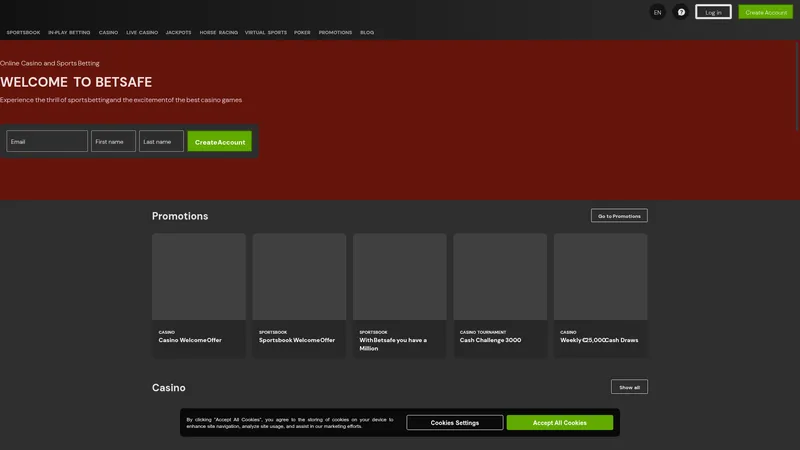Click "Online Casino and Sports Betting" text
Screen dimensions: 800x450
pyautogui.click(x=49, y=63)
